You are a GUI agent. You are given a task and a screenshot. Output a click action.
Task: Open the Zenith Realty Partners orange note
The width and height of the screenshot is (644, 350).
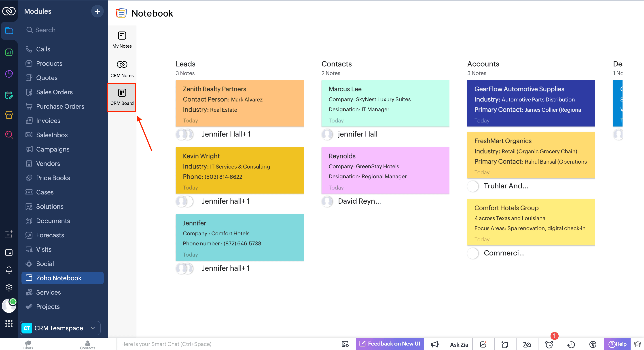(239, 103)
